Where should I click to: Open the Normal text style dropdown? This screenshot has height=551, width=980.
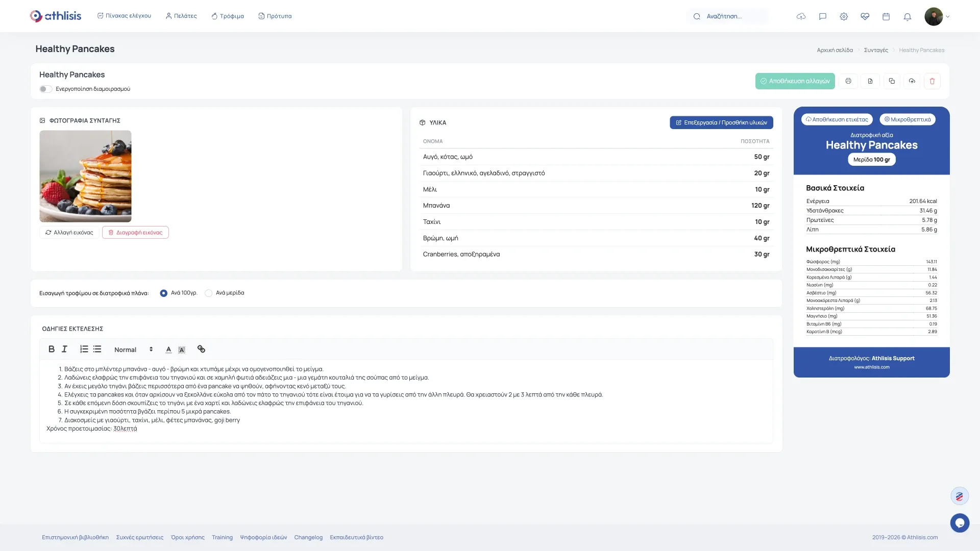133,350
